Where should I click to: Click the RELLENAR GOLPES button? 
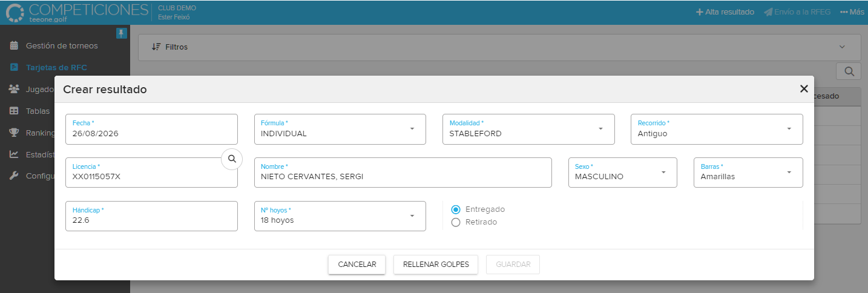436,265
